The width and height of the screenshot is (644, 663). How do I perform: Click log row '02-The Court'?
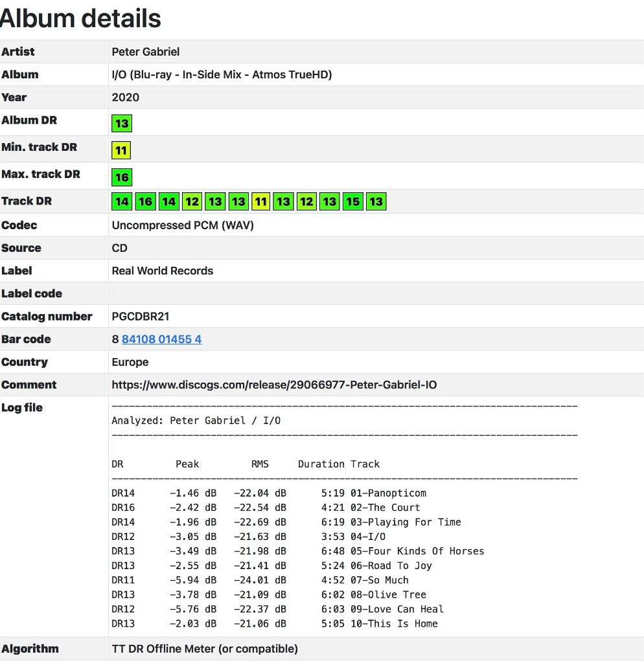pyautogui.click(x=266, y=508)
